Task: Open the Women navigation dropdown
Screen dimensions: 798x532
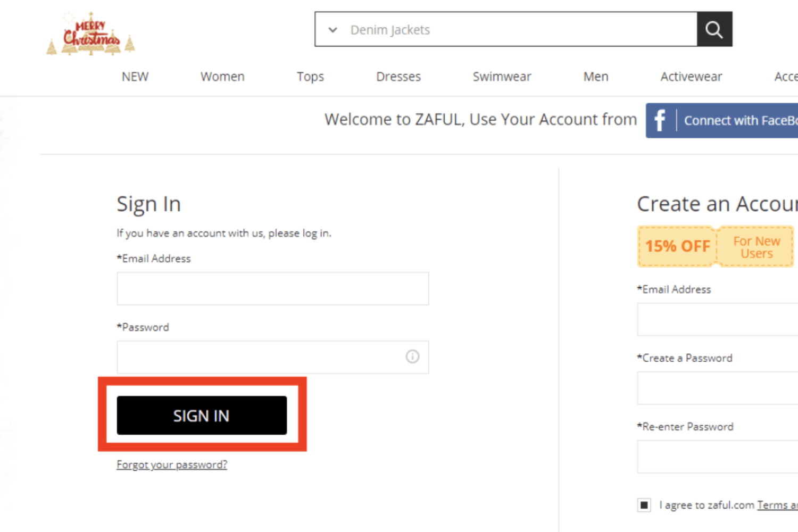Action: [x=222, y=76]
